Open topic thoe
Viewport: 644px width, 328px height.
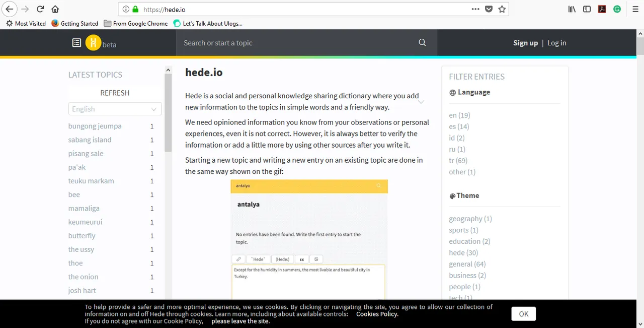click(x=75, y=263)
